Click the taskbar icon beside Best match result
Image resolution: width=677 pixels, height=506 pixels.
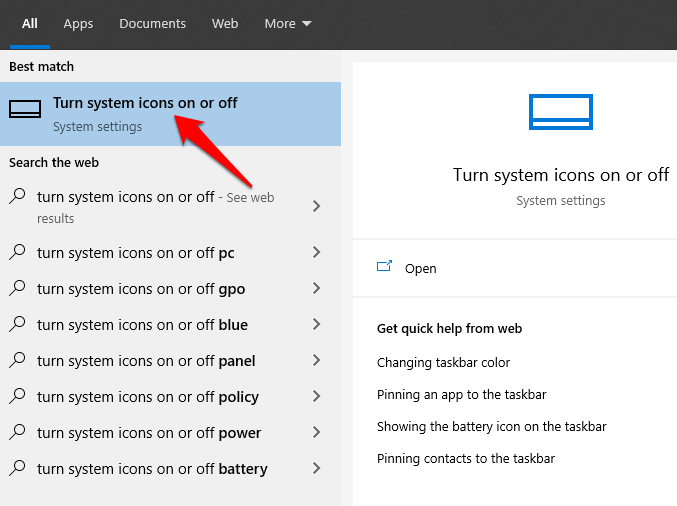tap(25, 110)
